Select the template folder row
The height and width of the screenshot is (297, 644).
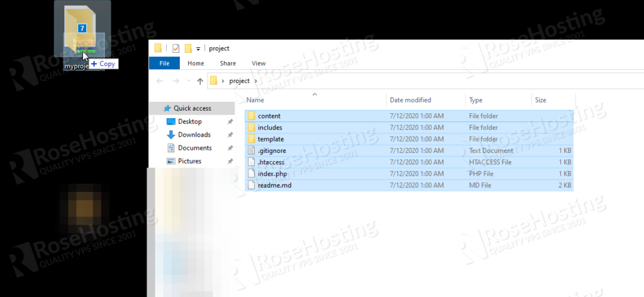409,139
